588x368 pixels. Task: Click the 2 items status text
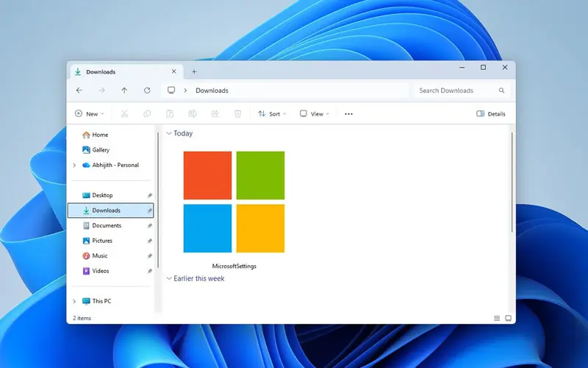point(82,318)
